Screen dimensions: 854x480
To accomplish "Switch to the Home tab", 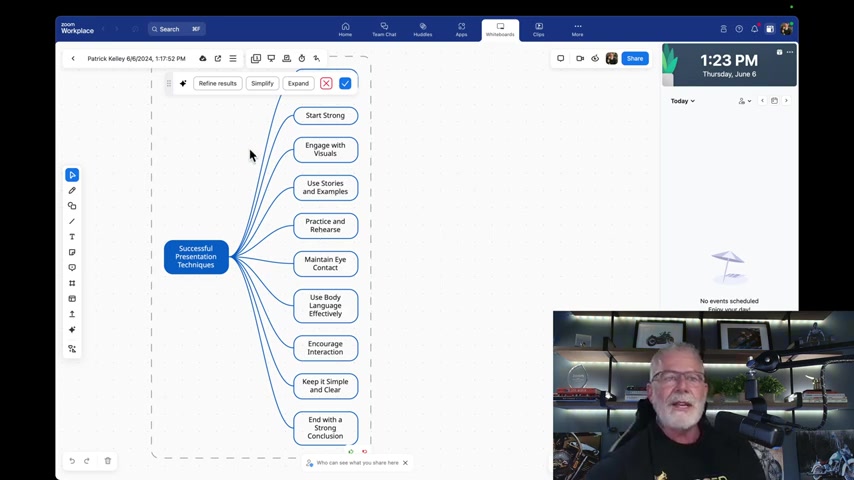I will coord(345,29).
